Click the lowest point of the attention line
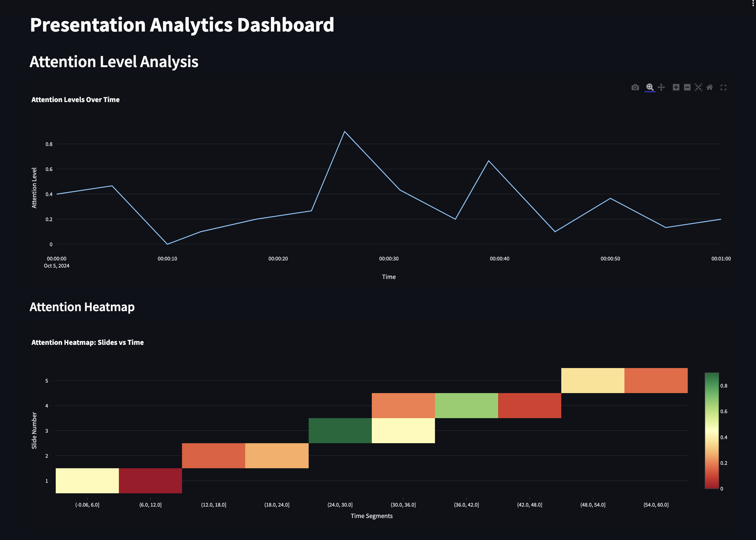The image size is (756, 540). pyautogui.click(x=167, y=244)
